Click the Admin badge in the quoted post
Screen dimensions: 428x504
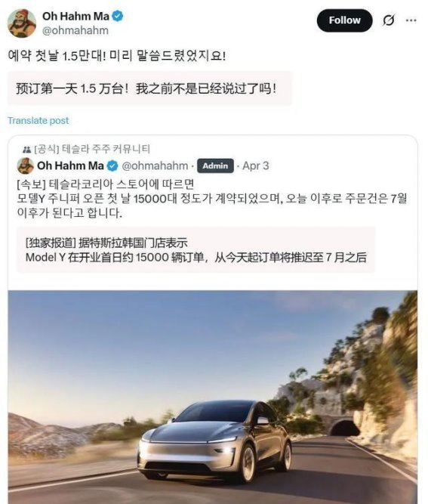[x=215, y=165]
